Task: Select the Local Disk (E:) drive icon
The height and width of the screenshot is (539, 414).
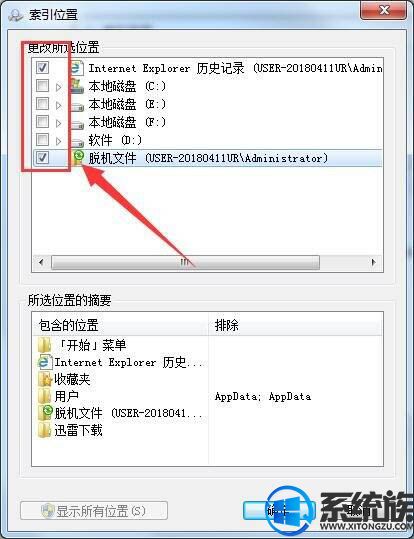Action: tap(77, 105)
